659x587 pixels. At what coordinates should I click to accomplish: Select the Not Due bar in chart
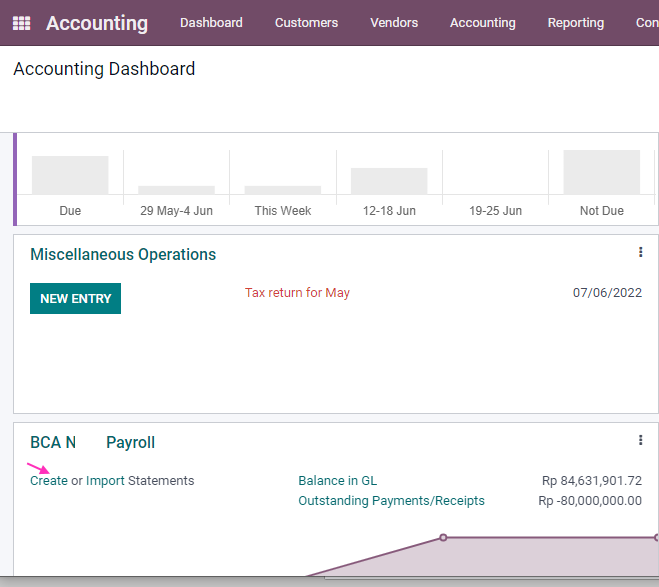click(x=601, y=172)
